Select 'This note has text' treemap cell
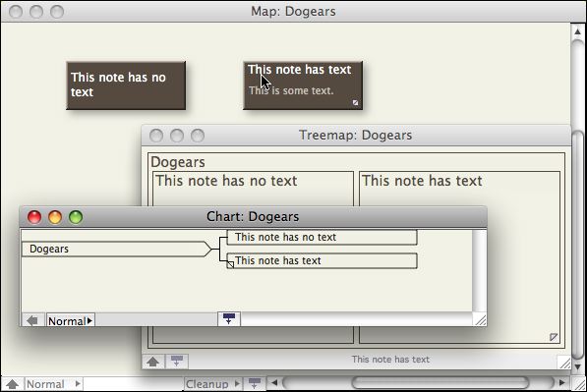The height and width of the screenshot is (392, 587). (x=460, y=189)
